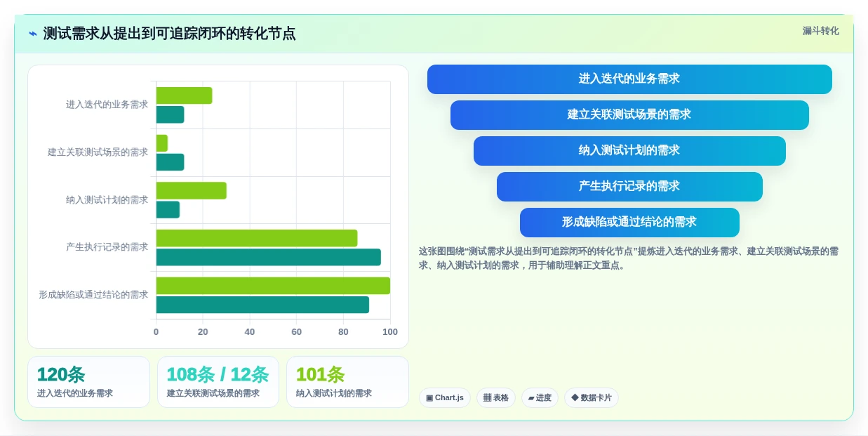
Task: Click teal bar for 进入迭代的业务需求
Action: click(x=170, y=114)
